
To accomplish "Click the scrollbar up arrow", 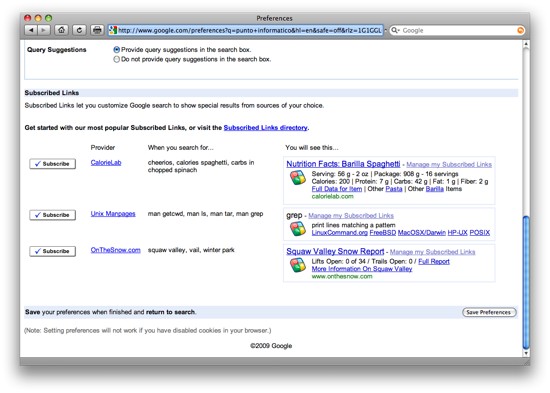I will (x=526, y=44).
